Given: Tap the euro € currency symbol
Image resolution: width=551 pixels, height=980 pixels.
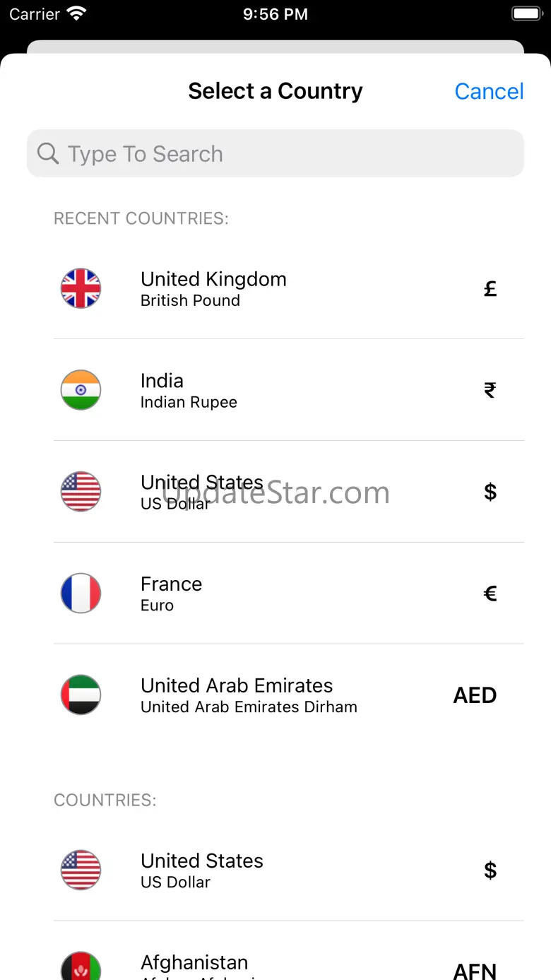Looking at the screenshot, I should tap(490, 594).
